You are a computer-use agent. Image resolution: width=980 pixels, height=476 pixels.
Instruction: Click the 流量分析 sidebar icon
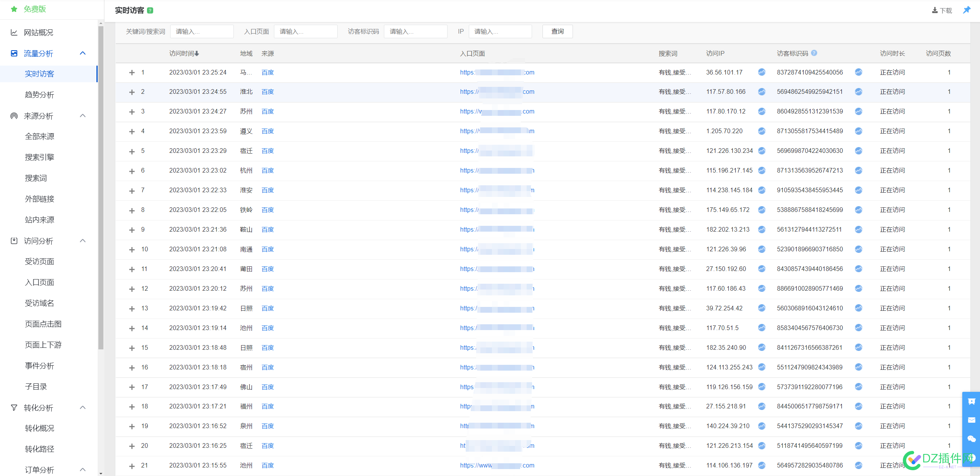pos(14,53)
